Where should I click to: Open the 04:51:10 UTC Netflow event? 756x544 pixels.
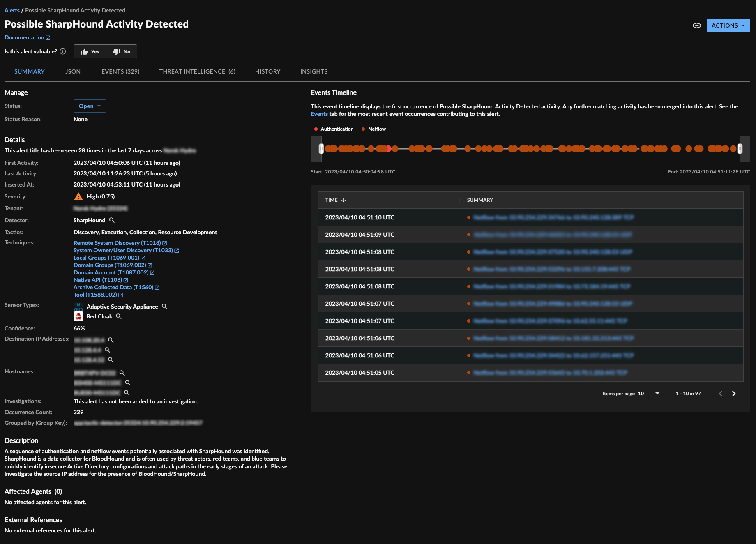[553, 217]
